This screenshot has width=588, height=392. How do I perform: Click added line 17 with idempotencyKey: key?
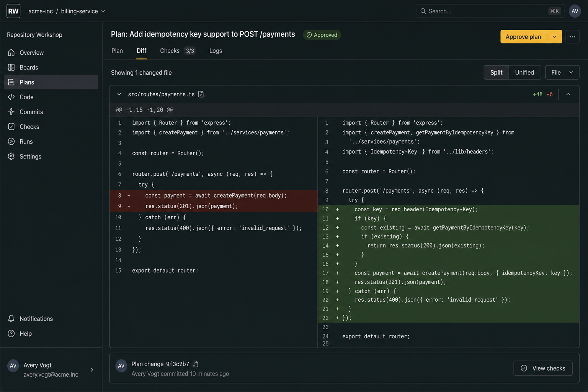point(448,273)
